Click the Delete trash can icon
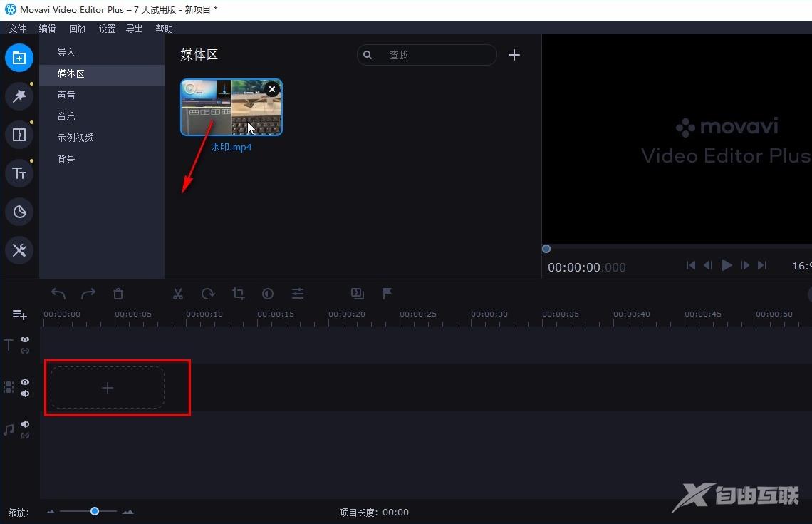This screenshot has height=524, width=812. [118, 294]
